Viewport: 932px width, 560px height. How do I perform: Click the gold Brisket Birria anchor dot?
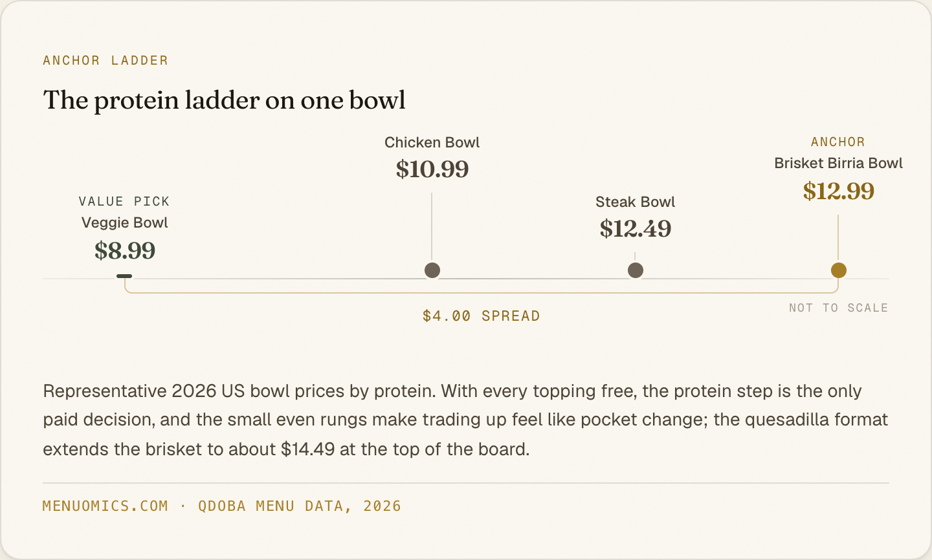pos(839,270)
